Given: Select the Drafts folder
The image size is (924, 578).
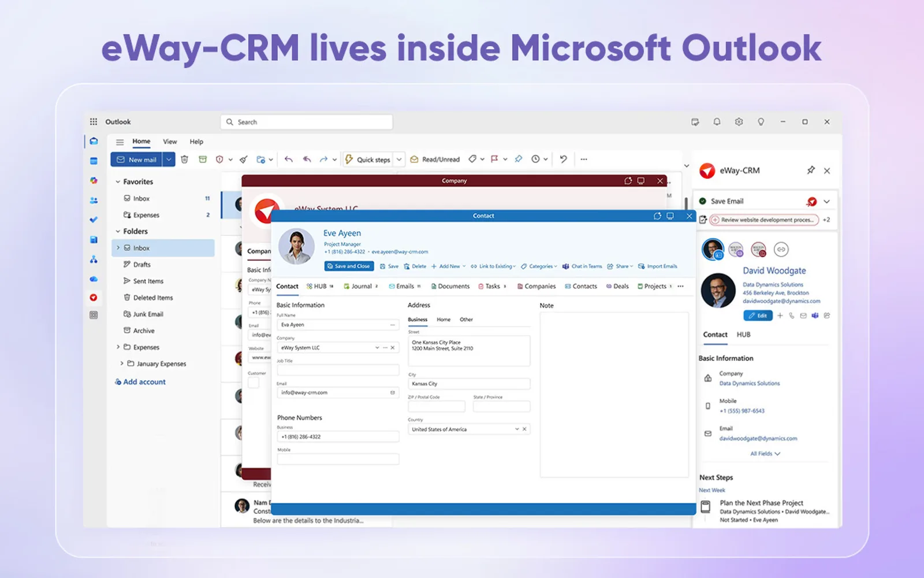Looking at the screenshot, I should pos(142,265).
